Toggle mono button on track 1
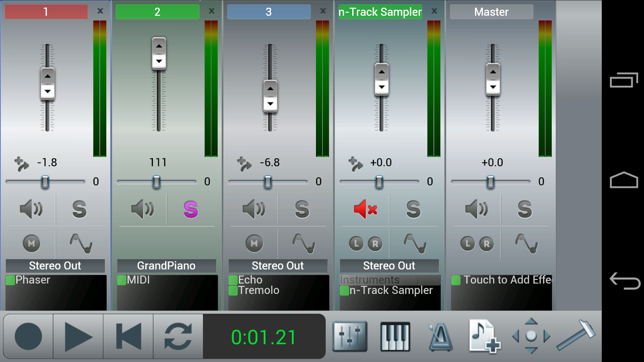 pyautogui.click(x=31, y=243)
